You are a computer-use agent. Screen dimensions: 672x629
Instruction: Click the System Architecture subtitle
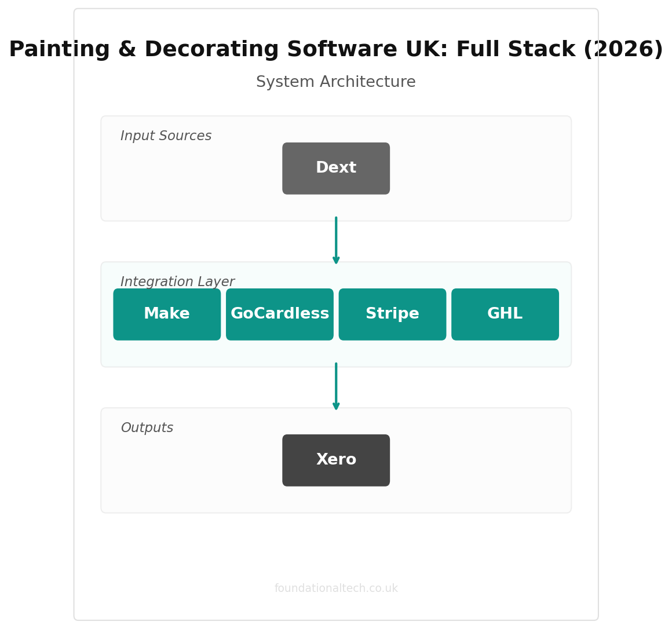(x=336, y=82)
